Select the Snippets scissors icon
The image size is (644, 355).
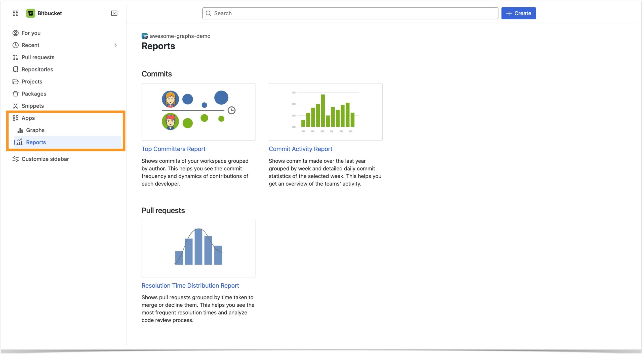click(x=15, y=106)
